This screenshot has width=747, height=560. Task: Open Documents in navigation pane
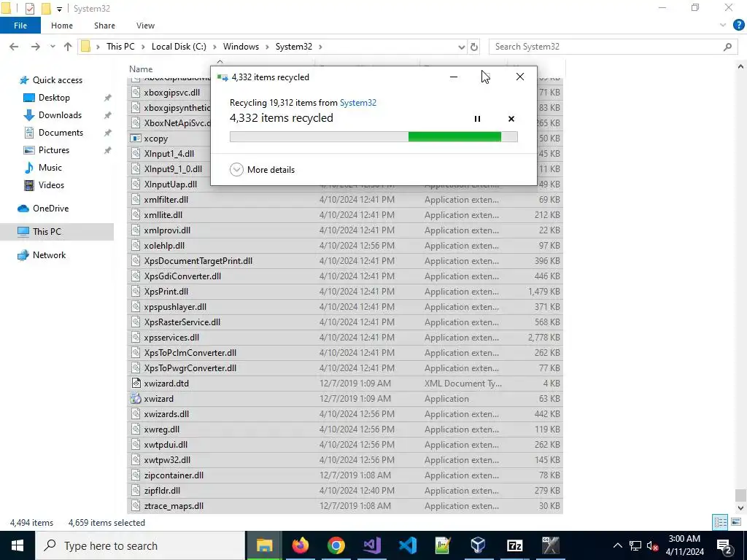coord(61,133)
